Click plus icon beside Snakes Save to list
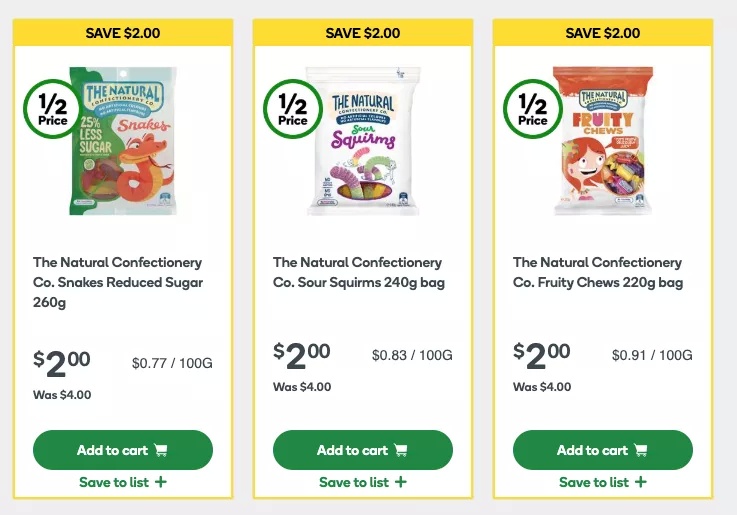 coord(161,482)
